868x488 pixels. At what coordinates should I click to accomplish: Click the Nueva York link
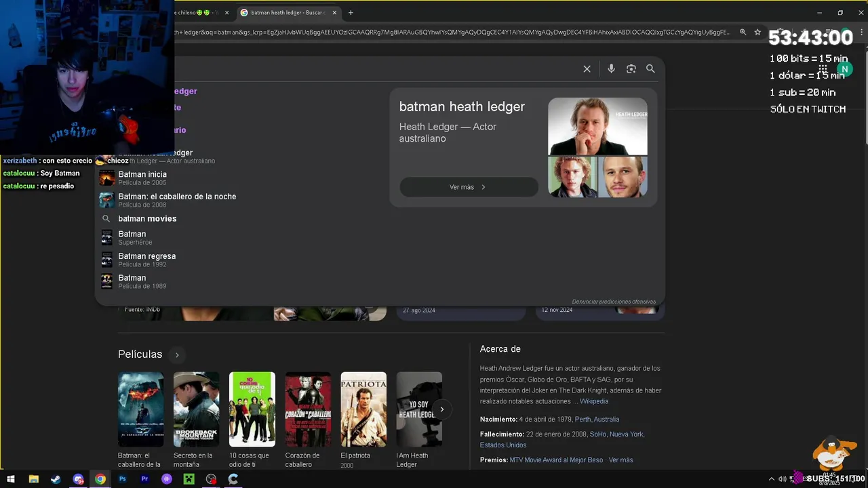pos(626,434)
